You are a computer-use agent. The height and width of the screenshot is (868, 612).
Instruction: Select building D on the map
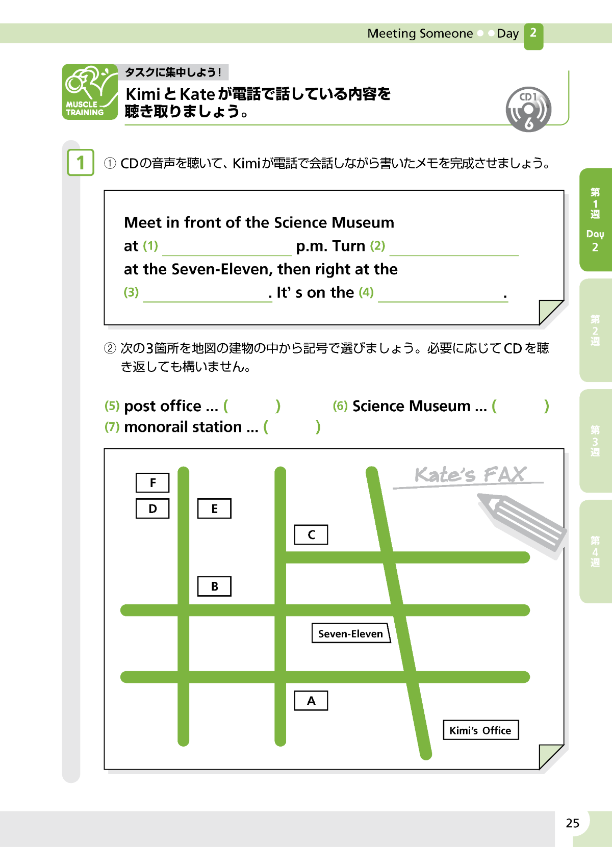152,508
